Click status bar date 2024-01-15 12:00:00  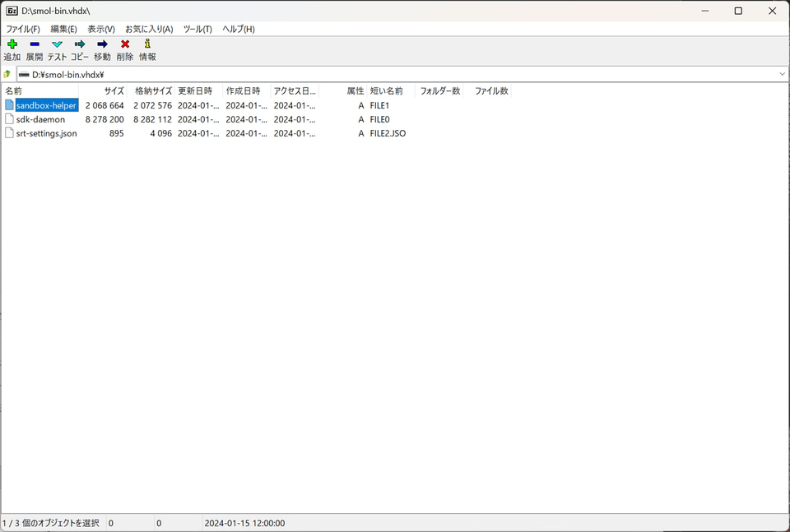tap(244, 523)
